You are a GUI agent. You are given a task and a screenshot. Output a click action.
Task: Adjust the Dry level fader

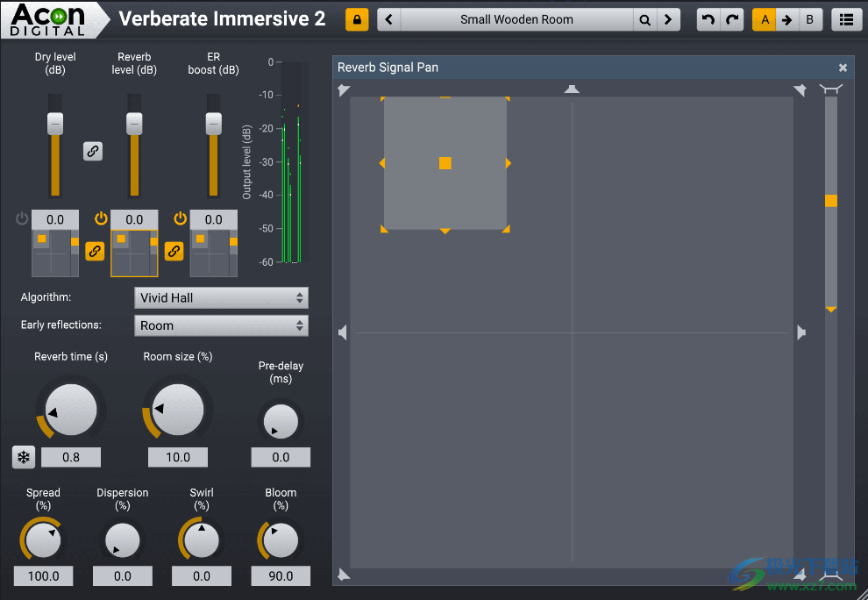coord(54,123)
